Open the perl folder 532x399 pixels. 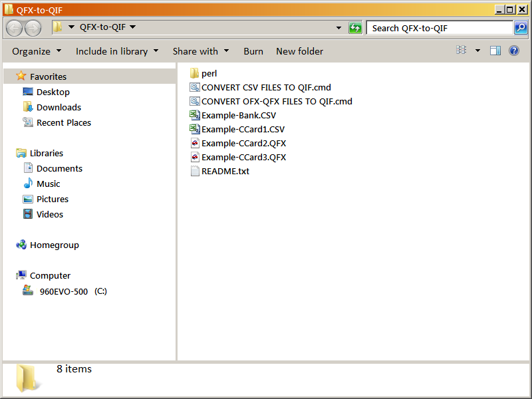[x=209, y=73]
